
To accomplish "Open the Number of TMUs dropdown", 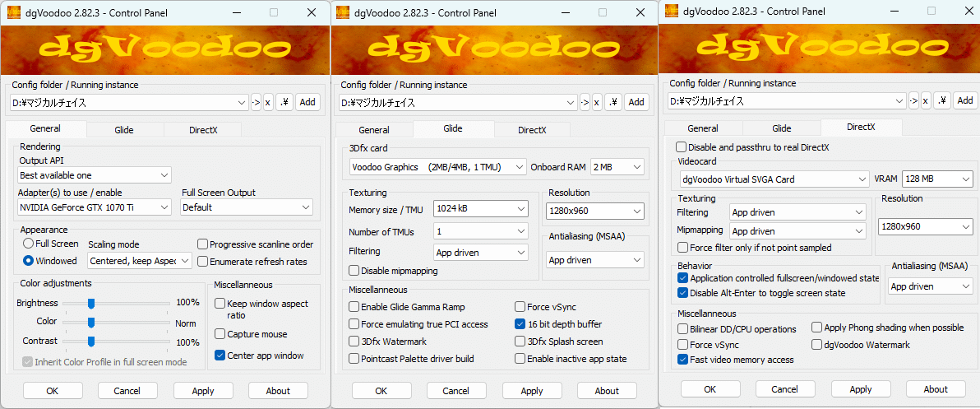I will tap(481, 231).
